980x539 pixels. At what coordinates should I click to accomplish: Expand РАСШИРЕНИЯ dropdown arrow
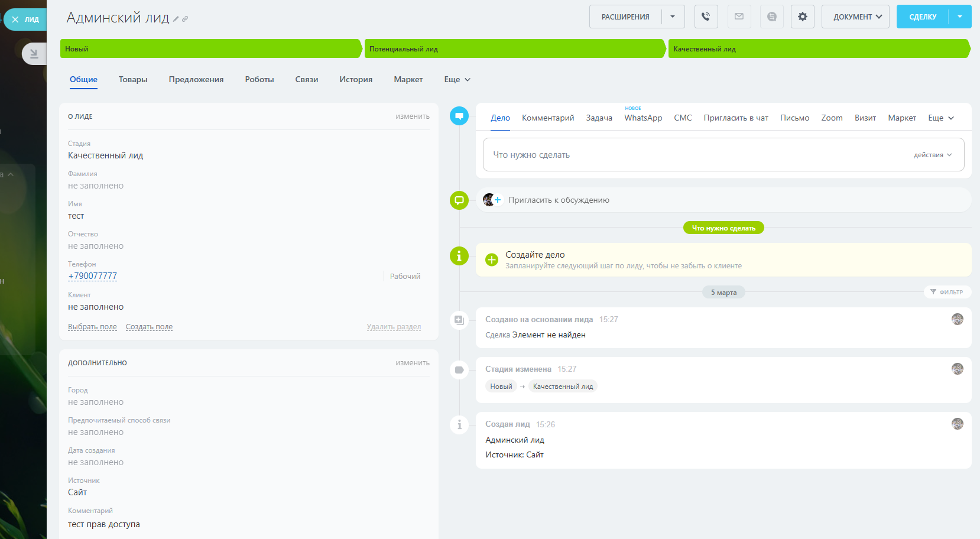(673, 17)
